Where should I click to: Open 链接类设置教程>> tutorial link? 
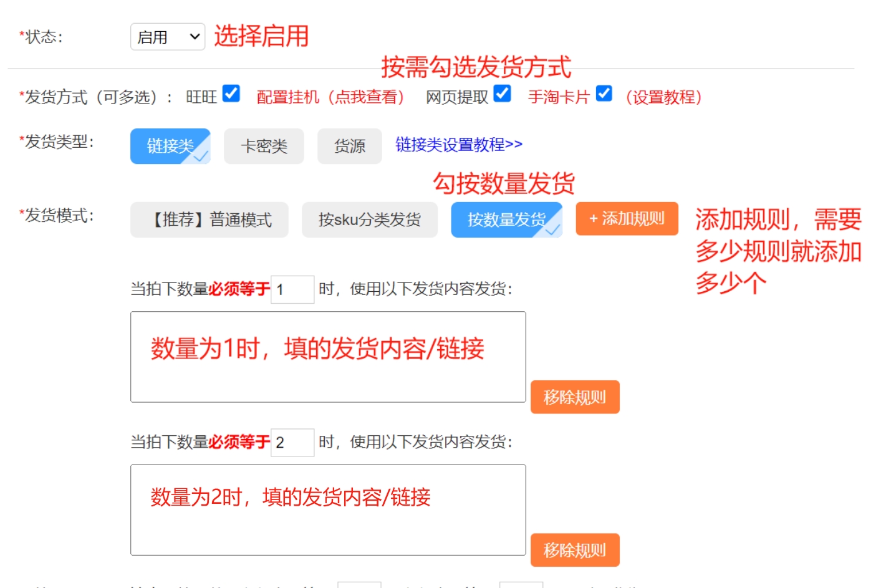(459, 145)
